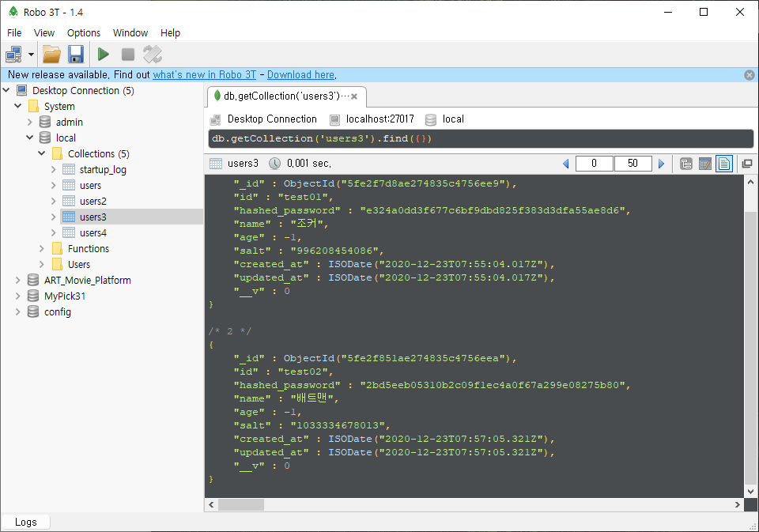Click the Stop execution square icon
This screenshot has width=759, height=532.
click(x=128, y=55)
